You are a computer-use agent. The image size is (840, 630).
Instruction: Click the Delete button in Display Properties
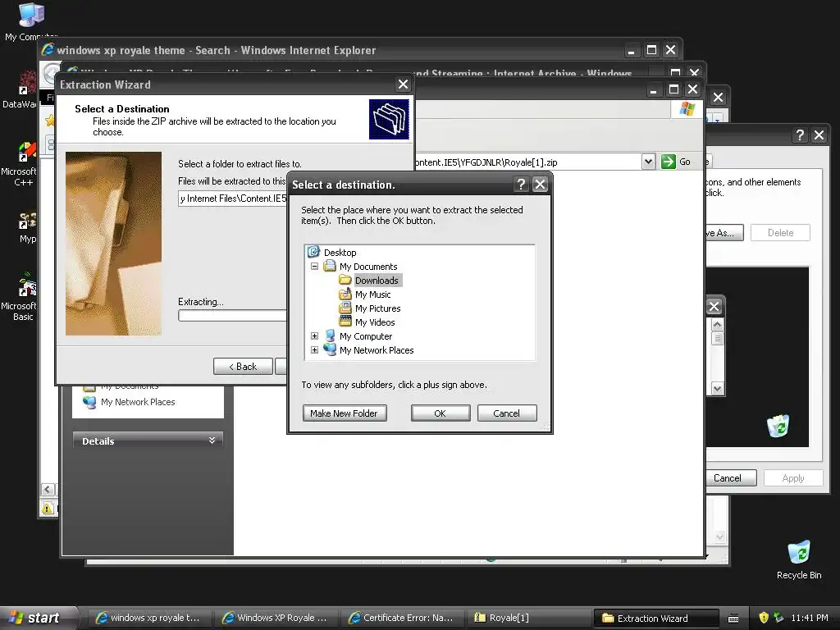[x=781, y=232]
